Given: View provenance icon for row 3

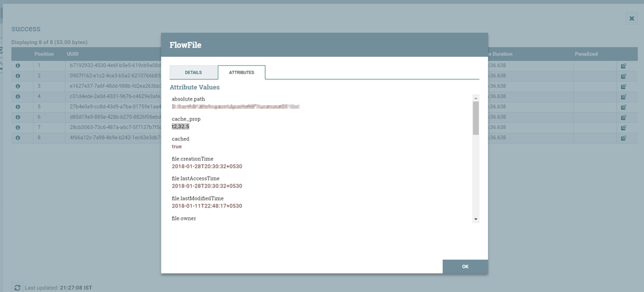Looking at the screenshot, I should coord(623,86).
